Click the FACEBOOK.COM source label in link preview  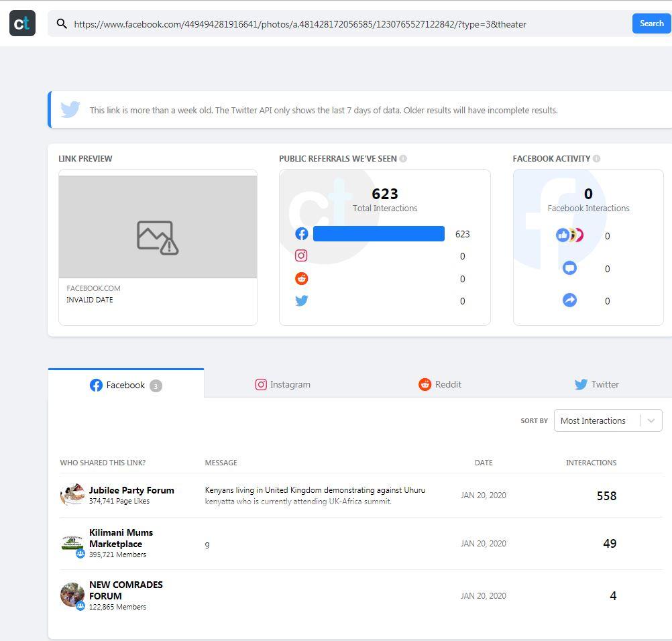click(x=93, y=288)
